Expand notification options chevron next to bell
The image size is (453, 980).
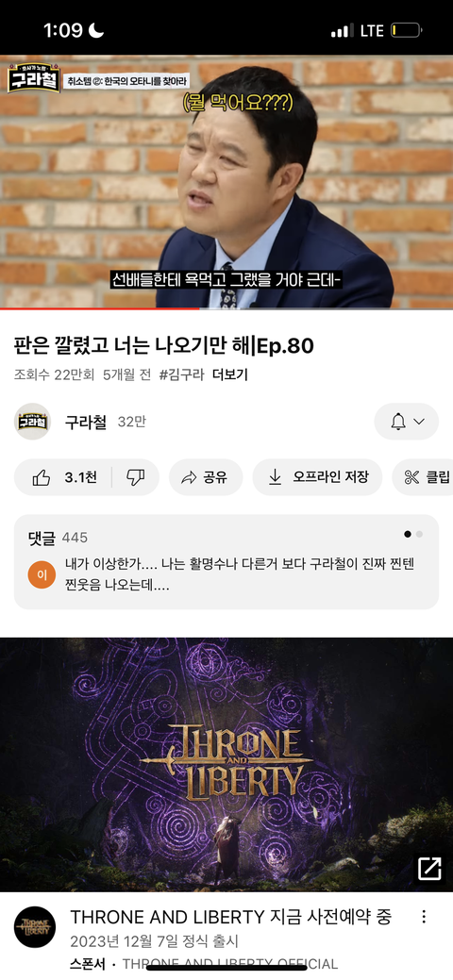pyautogui.click(x=419, y=422)
